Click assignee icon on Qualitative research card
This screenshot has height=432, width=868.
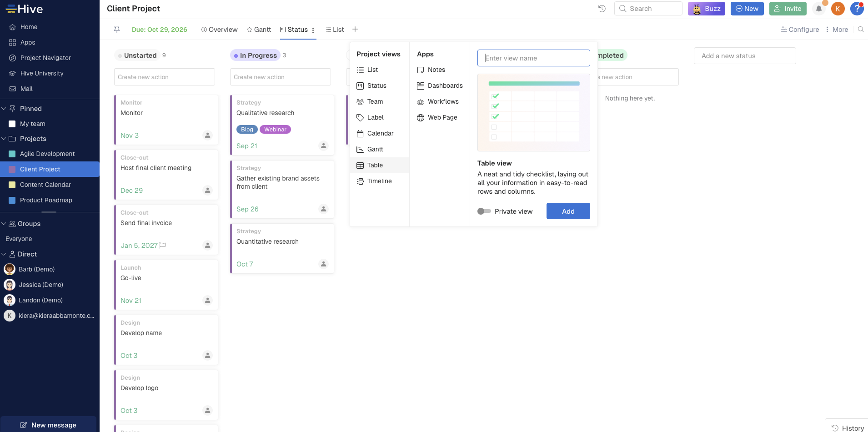[324, 146]
